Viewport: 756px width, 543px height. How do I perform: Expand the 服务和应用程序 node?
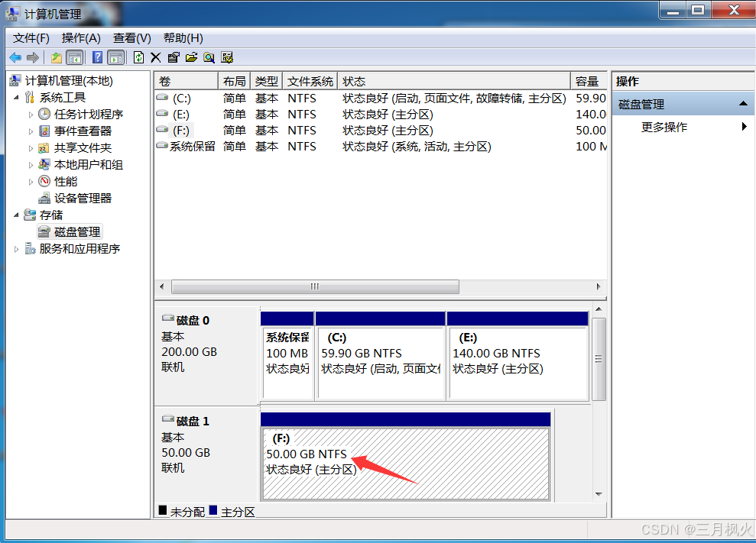(16, 249)
